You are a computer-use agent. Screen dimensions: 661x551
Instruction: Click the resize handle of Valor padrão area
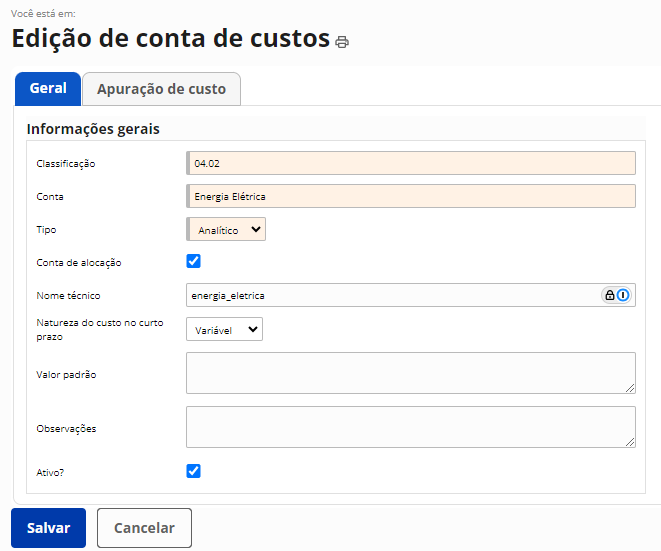630,388
